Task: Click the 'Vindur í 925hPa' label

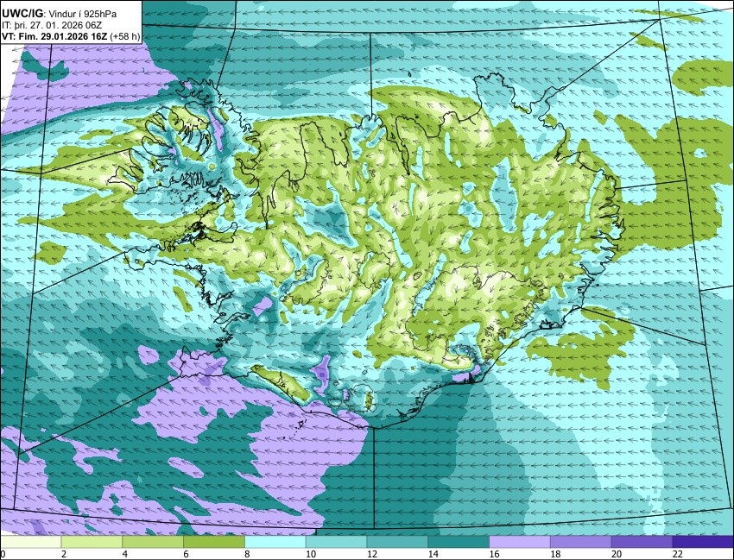Action: tap(82, 15)
